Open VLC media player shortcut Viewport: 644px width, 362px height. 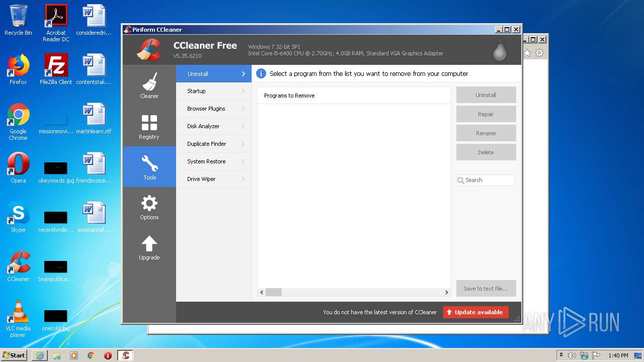[18, 319]
